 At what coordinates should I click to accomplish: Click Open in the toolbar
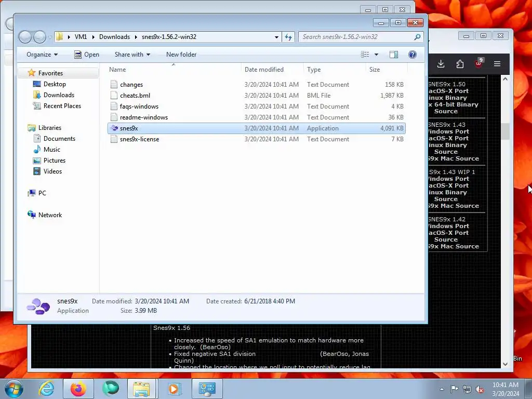pos(87,54)
